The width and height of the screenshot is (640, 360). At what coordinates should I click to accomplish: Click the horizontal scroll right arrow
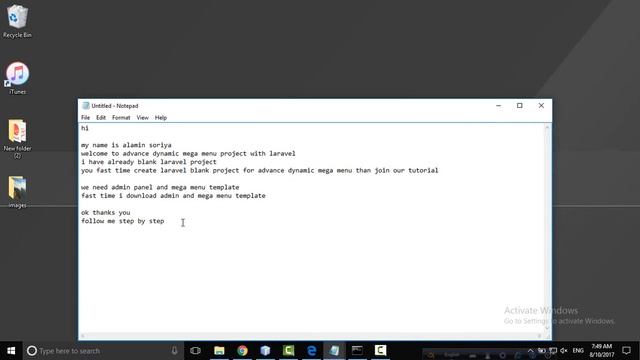(540, 336)
